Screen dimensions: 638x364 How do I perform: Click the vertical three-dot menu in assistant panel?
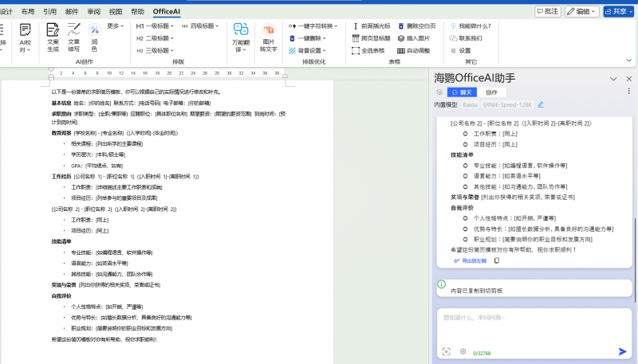(x=628, y=91)
